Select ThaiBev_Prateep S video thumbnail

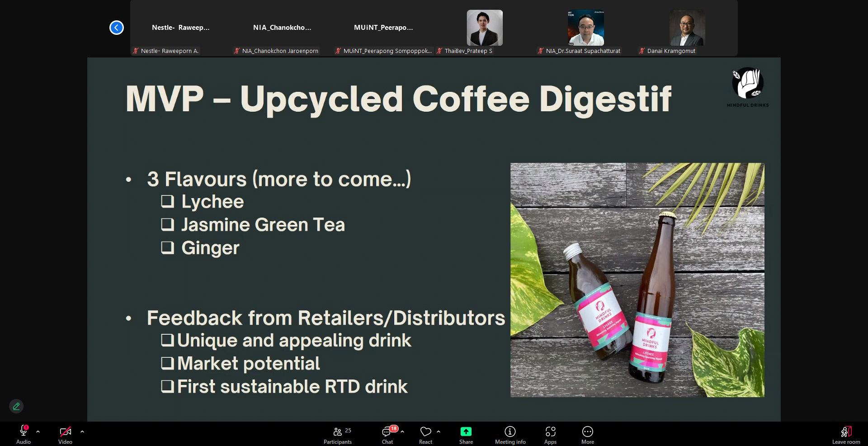click(x=484, y=28)
